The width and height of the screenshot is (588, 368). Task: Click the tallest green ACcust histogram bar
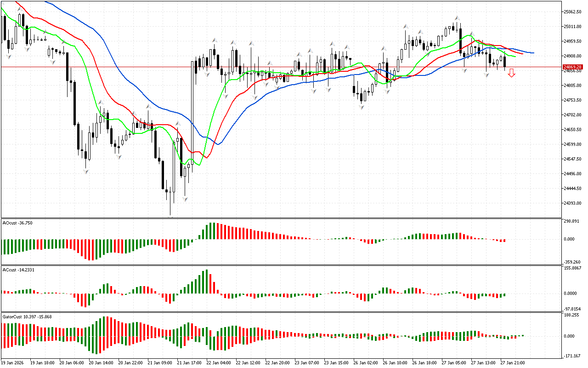click(x=207, y=281)
